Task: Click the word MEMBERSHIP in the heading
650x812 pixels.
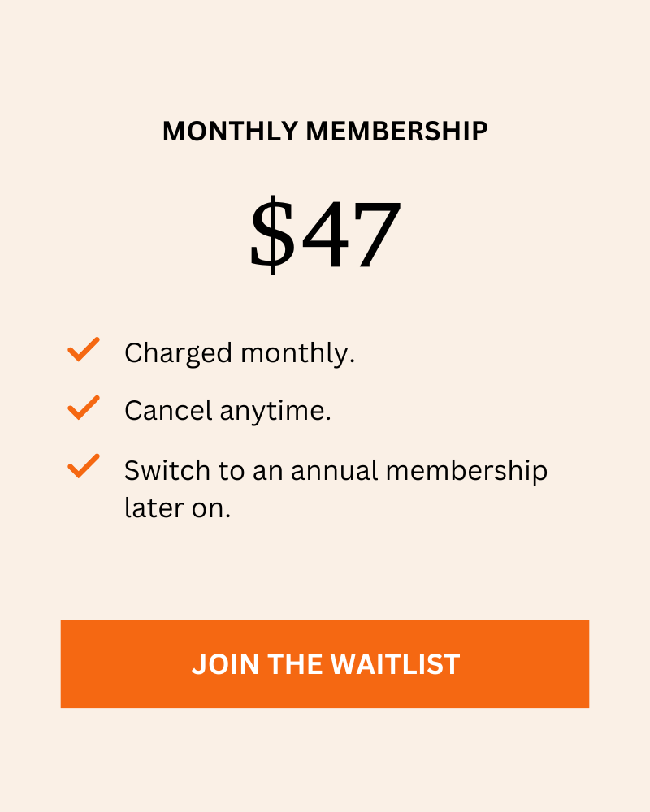Action: point(397,131)
